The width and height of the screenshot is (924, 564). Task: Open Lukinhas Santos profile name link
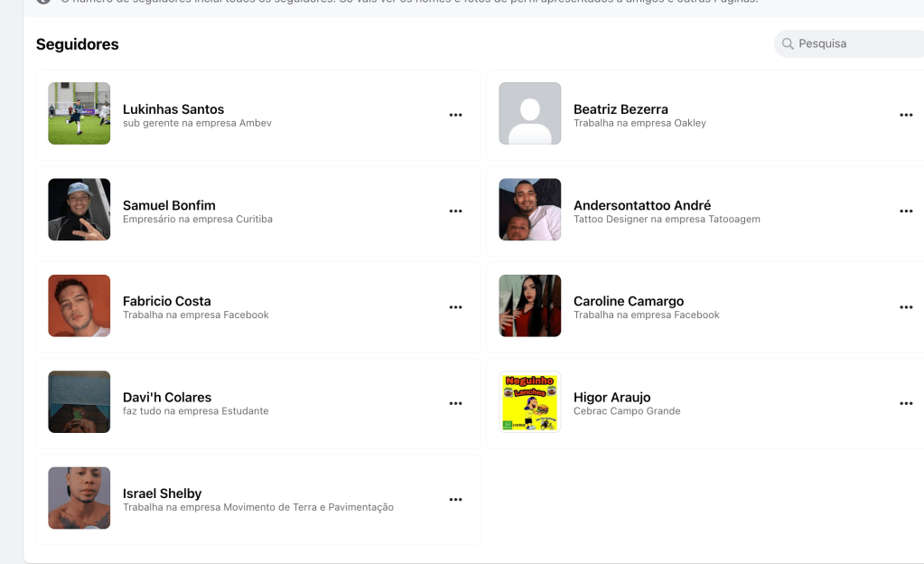[173, 109]
